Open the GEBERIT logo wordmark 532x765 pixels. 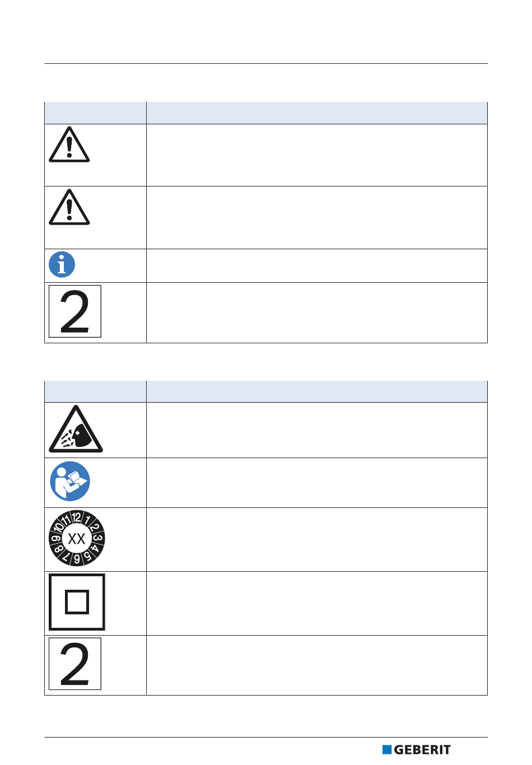[422, 750]
